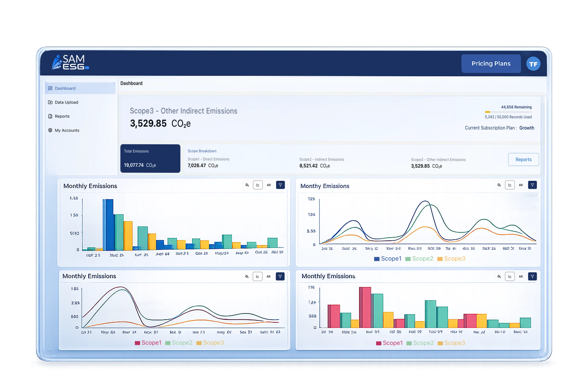This screenshot has height=392, width=588.
Task: Open the Pricing Plans page
Action: tap(491, 64)
